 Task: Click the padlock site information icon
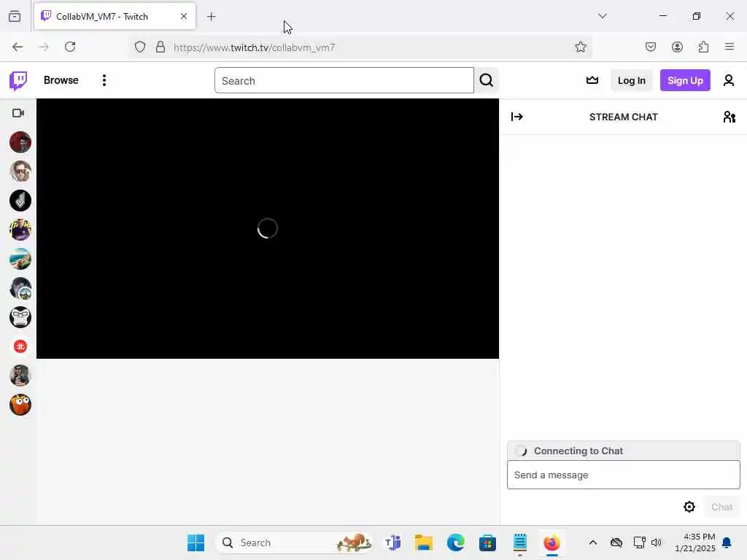[160, 47]
